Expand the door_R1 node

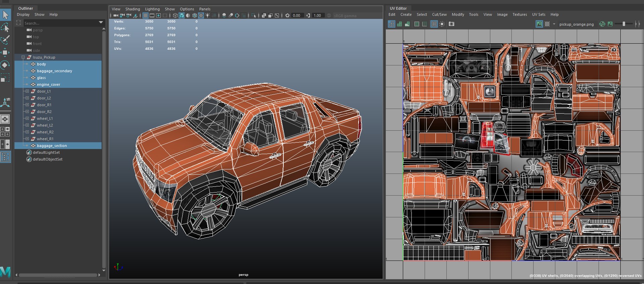click(x=27, y=105)
